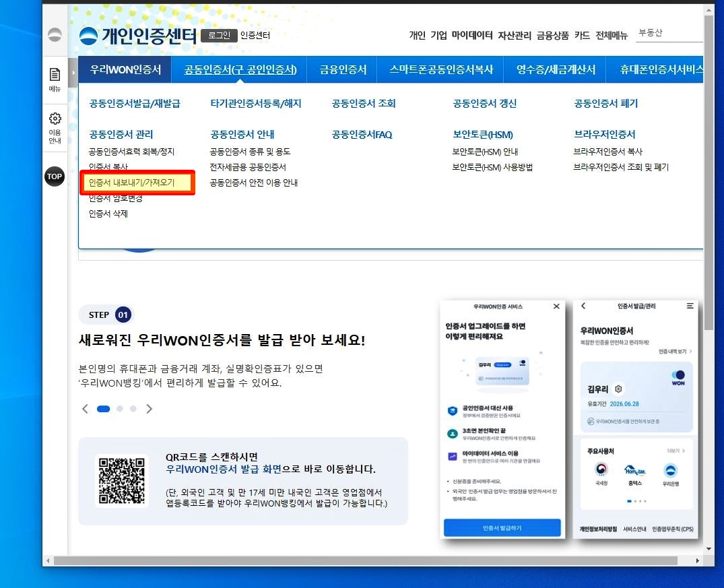The image size is (724, 588).
Task: Select the 우리WON인증서 tab
Action: (x=125, y=70)
